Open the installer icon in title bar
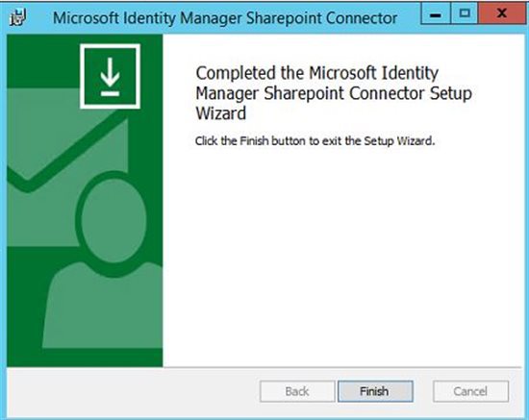The height and width of the screenshot is (420, 529). [x=17, y=17]
